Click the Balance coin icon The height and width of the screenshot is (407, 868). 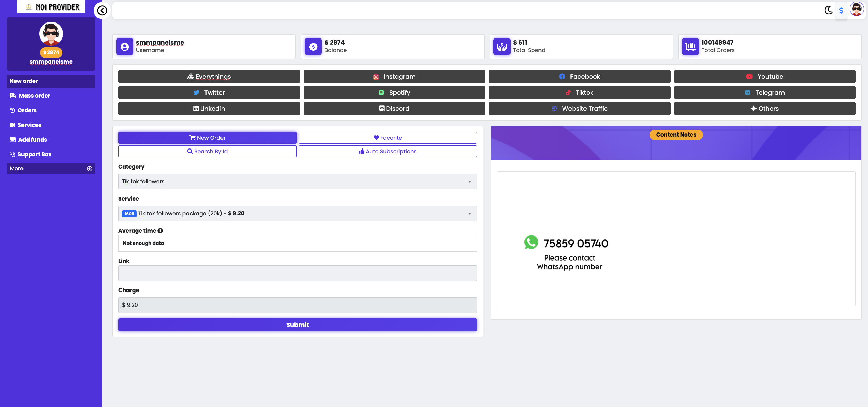coord(313,47)
